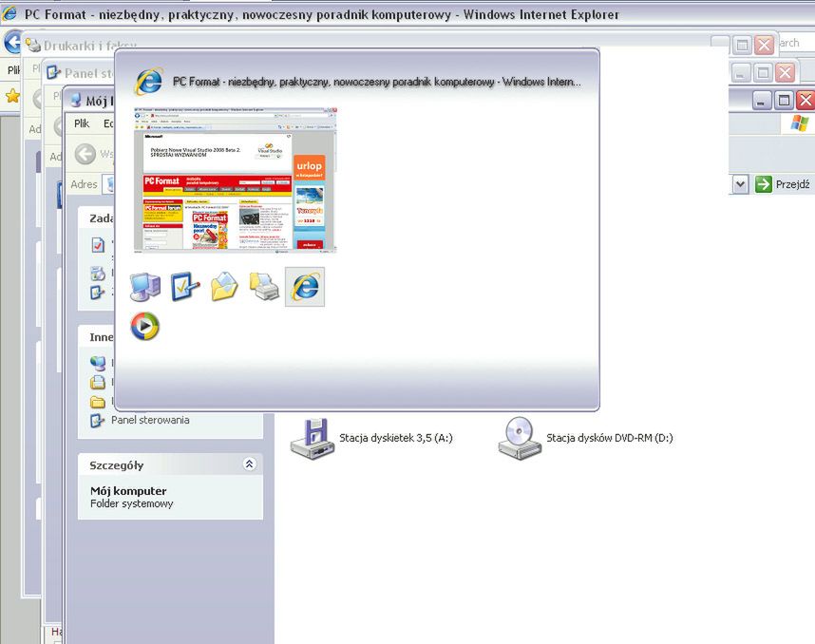The width and height of the screenshot is (815, 644).
Task: Open Plik menu in Mój komputer window
Action: 82,123
